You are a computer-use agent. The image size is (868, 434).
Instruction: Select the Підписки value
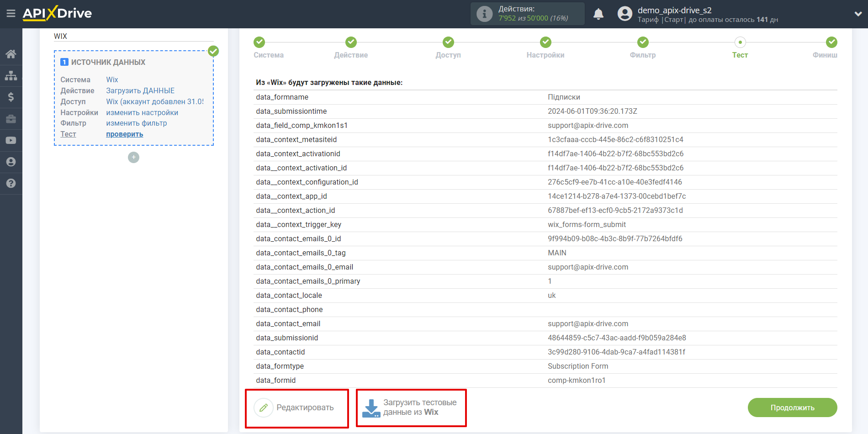point(564,97)
